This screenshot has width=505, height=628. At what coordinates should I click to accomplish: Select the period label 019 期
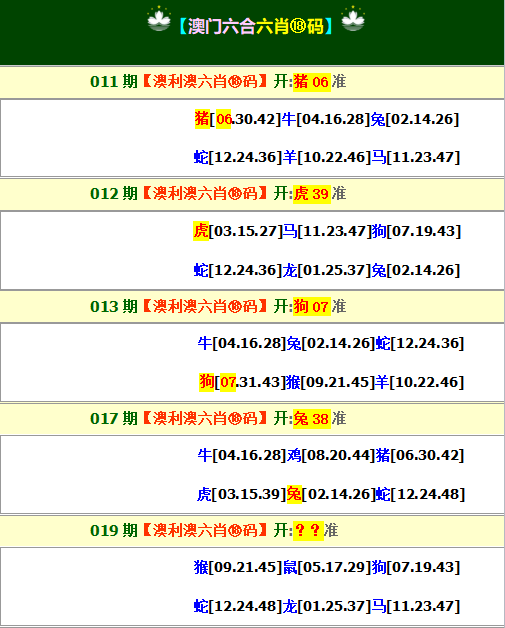tap(114, 531)
